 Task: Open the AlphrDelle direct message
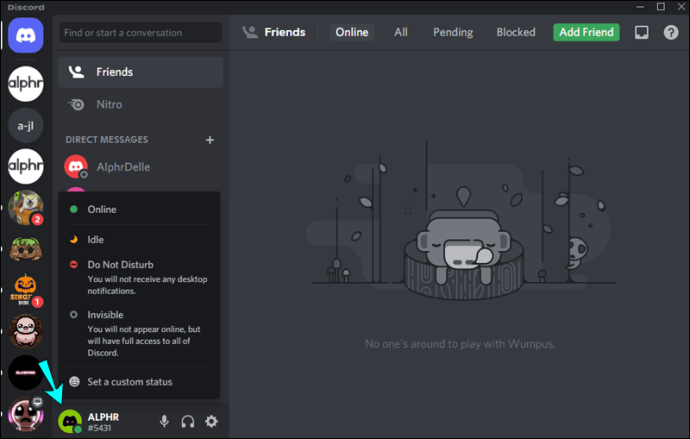[x=140, y=167]
